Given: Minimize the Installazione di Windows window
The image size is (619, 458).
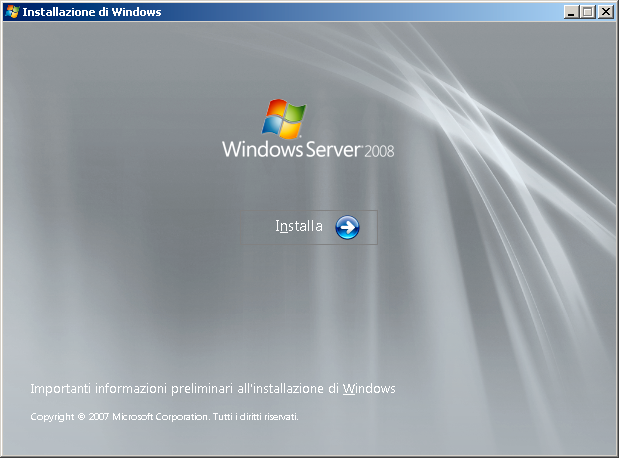Looking at the screenshot, I should [570, 12].
